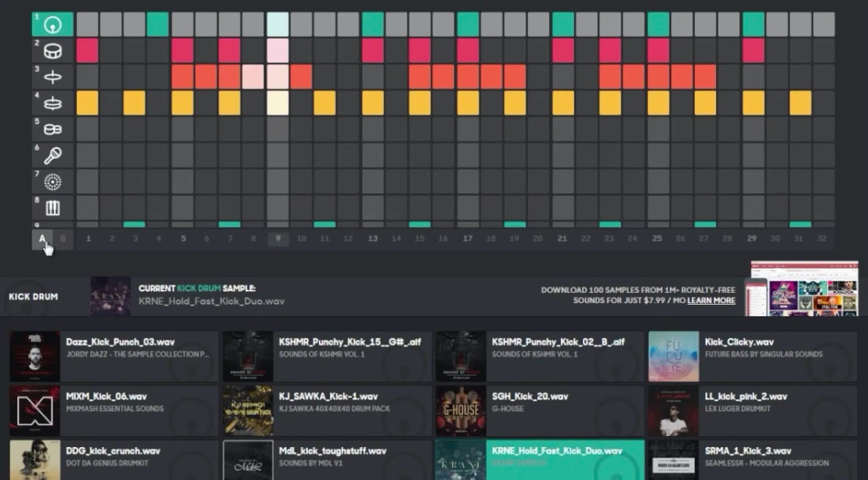Disable the snare hit on step 9
This screenshot has width=868, height=480.
click(x=278, y=51)
